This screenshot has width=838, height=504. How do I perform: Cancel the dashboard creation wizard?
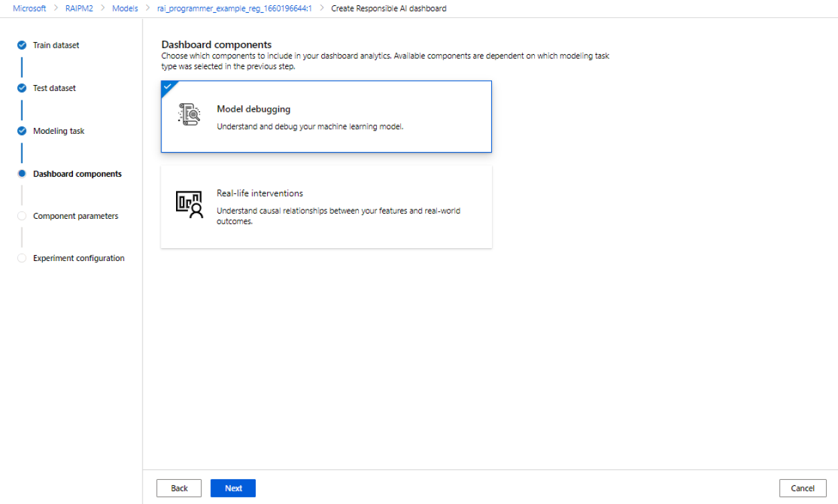pos(802,488)
